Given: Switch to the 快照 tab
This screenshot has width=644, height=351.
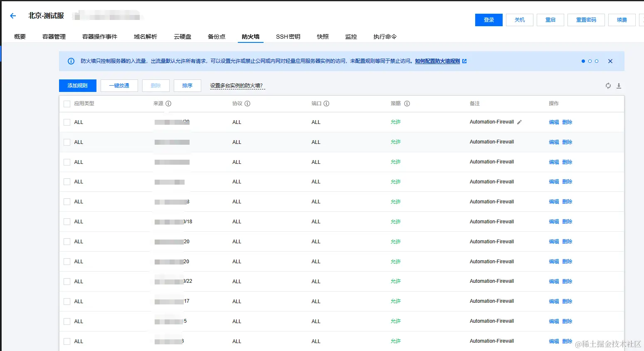Looking at the screenshot, I should 323,37.
